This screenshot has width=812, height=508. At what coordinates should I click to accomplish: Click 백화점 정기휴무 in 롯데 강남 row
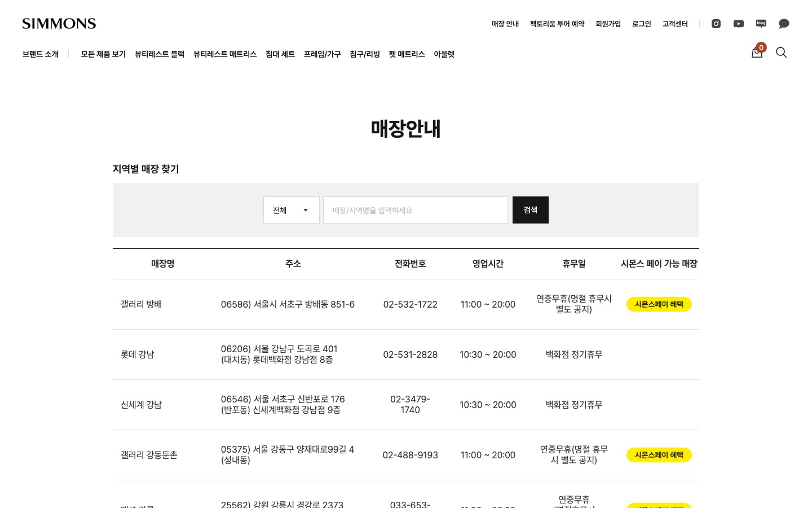pyautogui.click(x=574, y=354)
